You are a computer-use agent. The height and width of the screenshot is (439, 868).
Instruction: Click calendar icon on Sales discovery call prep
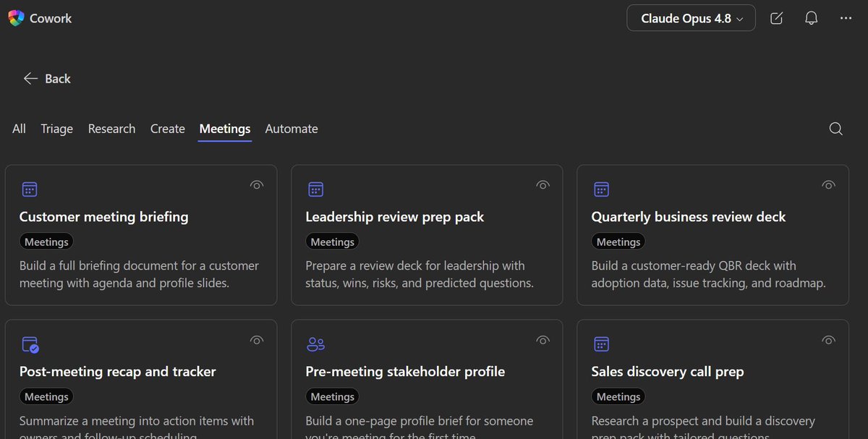601,344
